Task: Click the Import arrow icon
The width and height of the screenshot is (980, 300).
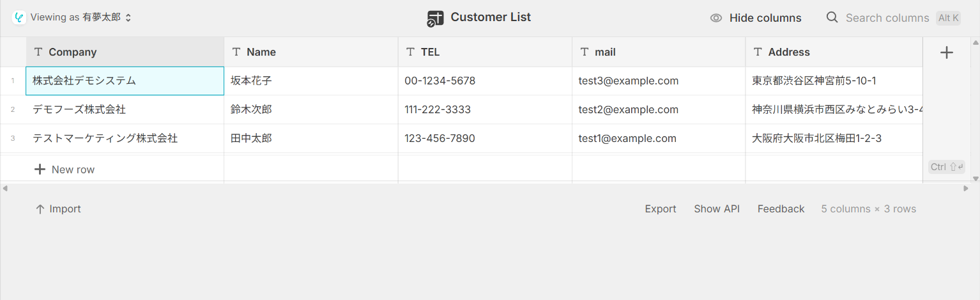Action: coord(40,209)
